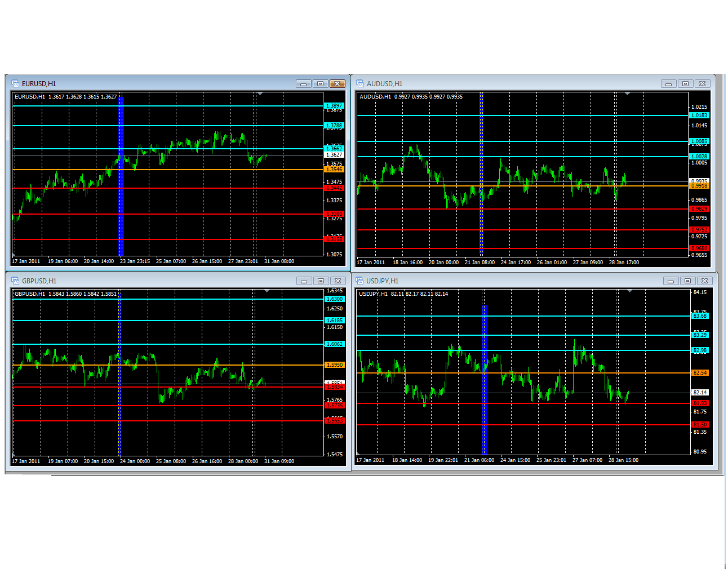The image size is (728, 569).
Task: Click the EURUSD,H1 OHLC header text in chart
Action: click(65, 97)
